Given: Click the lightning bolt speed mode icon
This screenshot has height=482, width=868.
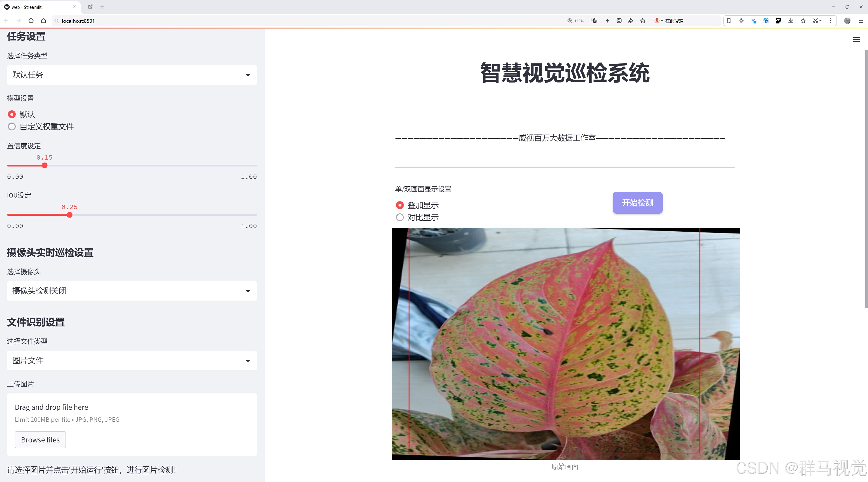Looking at the screenshot, I should 607,21.
